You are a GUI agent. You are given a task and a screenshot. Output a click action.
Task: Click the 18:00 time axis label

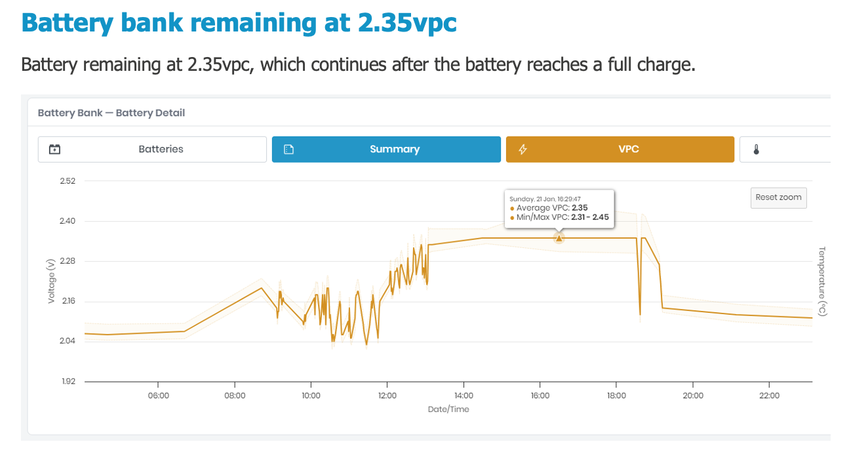click(616, 396)
